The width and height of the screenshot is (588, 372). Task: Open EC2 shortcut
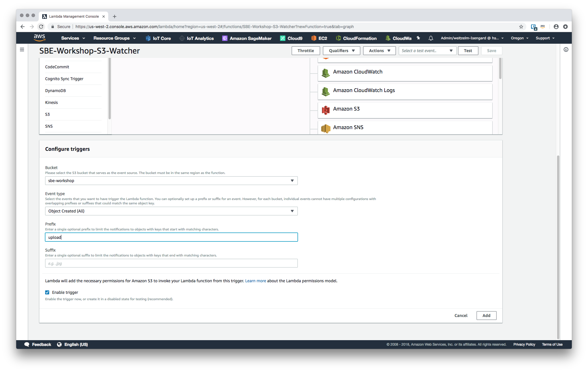319,38
